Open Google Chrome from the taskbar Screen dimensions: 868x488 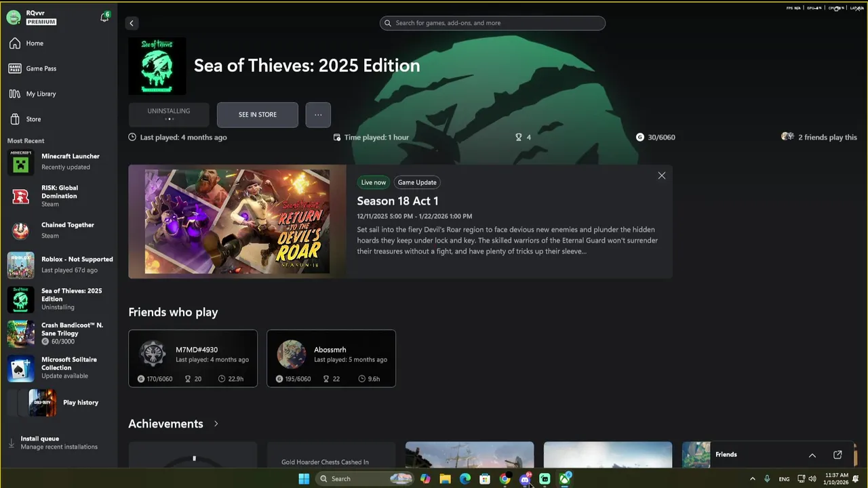[505, 479]
